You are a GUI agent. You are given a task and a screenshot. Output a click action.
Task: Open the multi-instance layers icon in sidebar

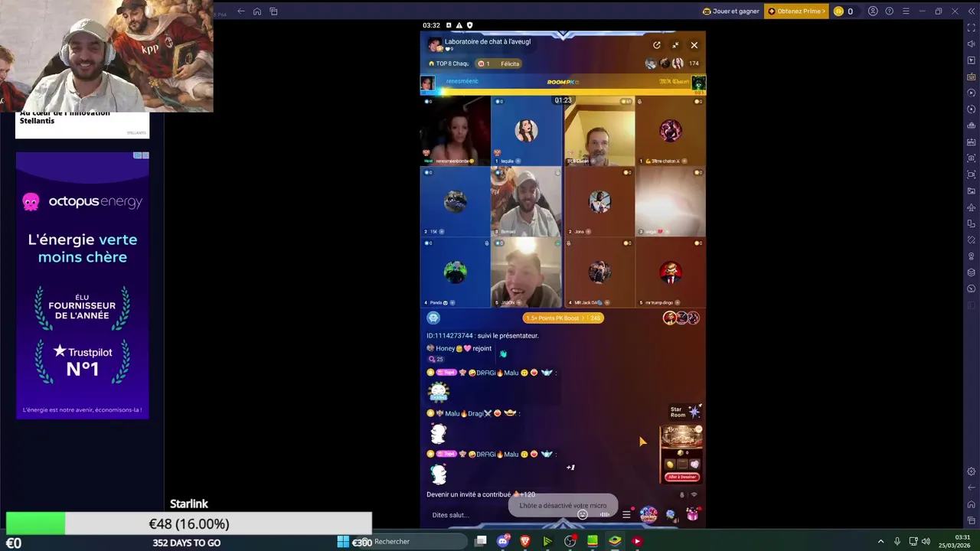coord(972,272)
